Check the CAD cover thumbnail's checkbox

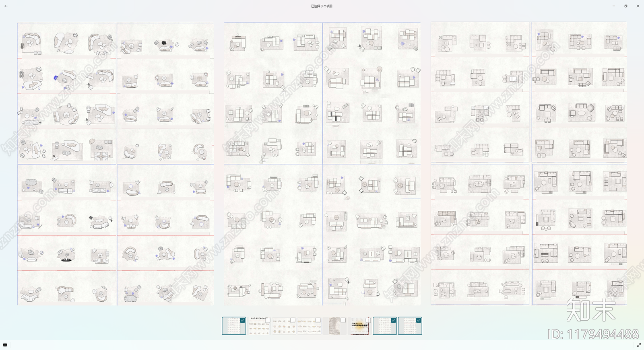click(x=368, y=320)
